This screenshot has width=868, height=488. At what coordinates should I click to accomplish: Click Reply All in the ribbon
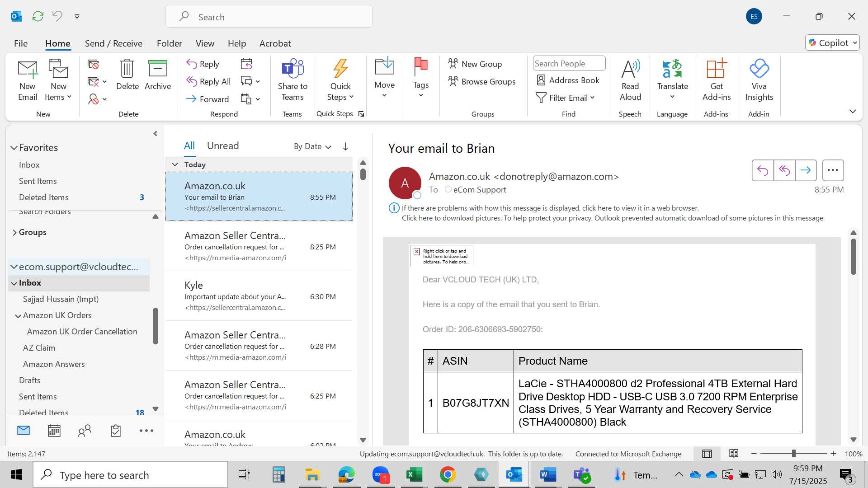point(209,82)
